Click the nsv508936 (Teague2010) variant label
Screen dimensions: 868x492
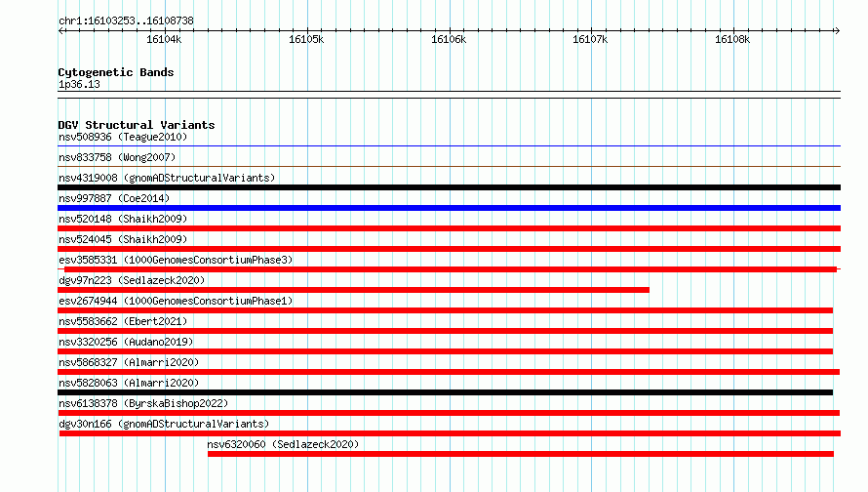[123, 137]
